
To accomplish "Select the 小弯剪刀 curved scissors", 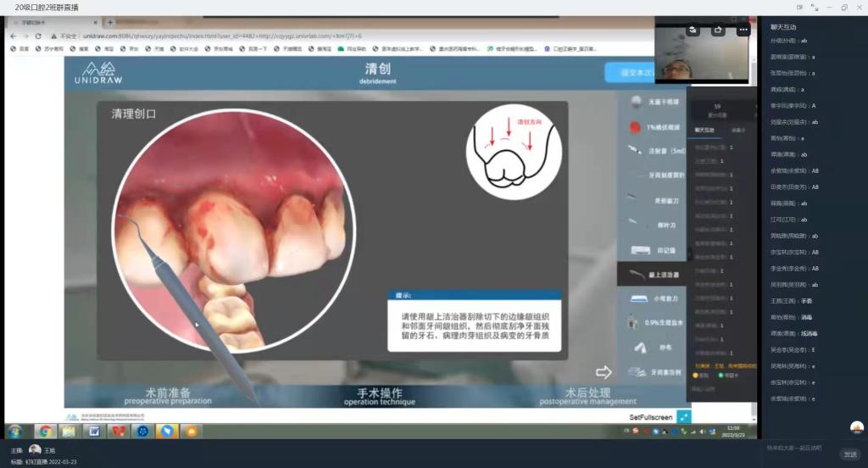I will [651, 298].
